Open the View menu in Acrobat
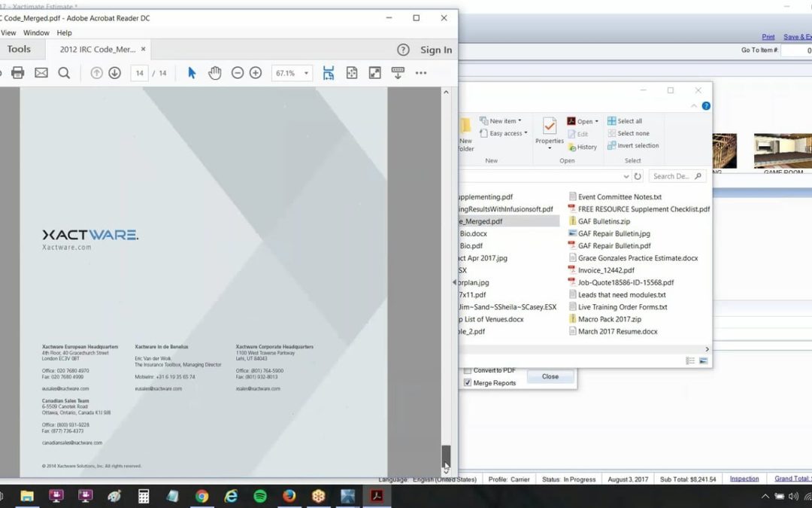 [8, 32]
